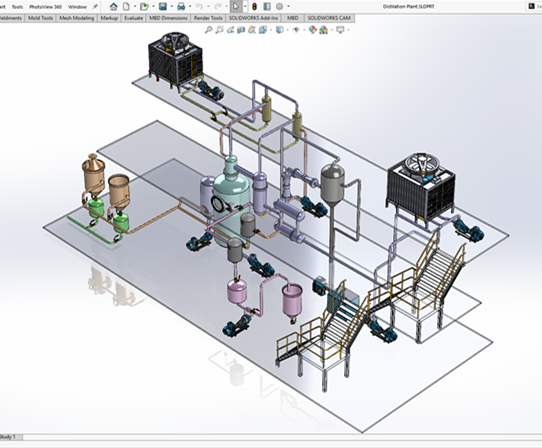Switch to the Weldments tab
The image size is (542, 448).
pyautogui.click(x=11, y=18)
